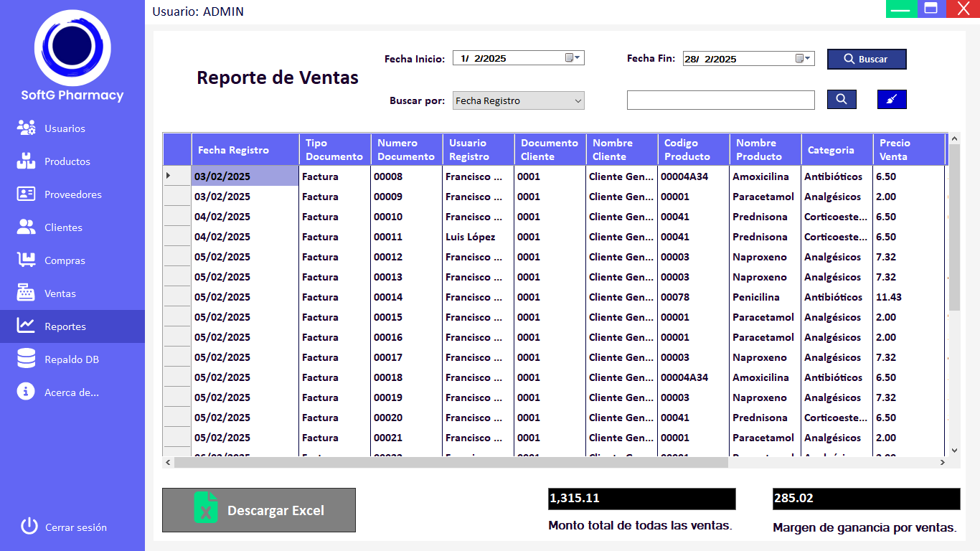Click the Repaldo DB database icon
The image size is (980, 551).
tap(27, 359)
